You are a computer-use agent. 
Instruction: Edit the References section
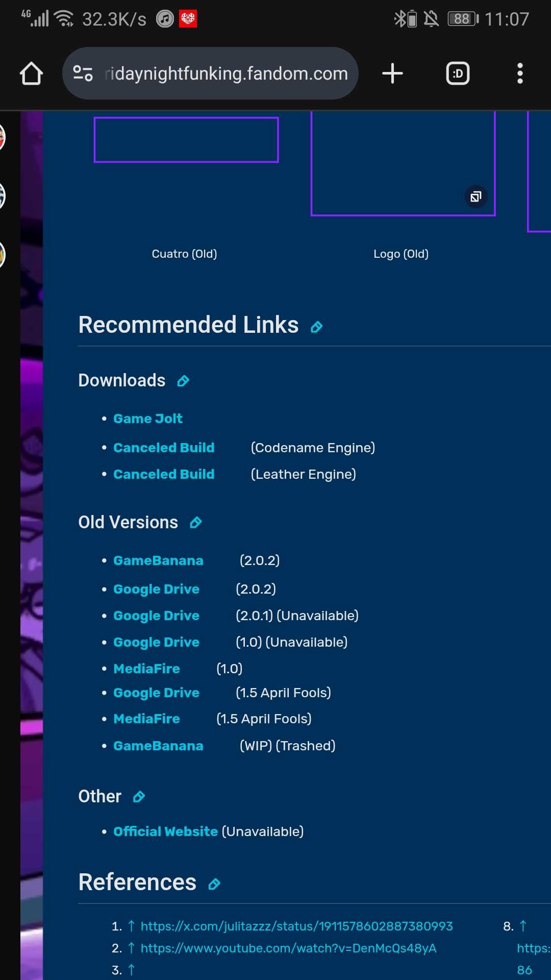tap(214, 885)
